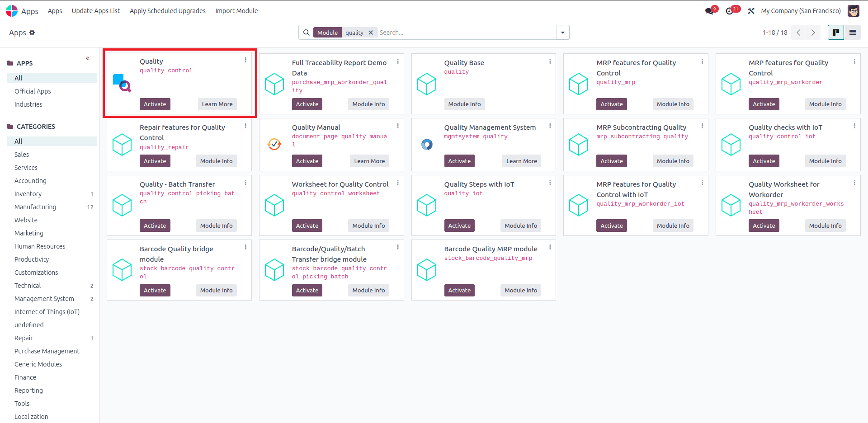Viewport: 868px width, 423px height.
Task: Open the Import Module menu
Action: (236, 10)
